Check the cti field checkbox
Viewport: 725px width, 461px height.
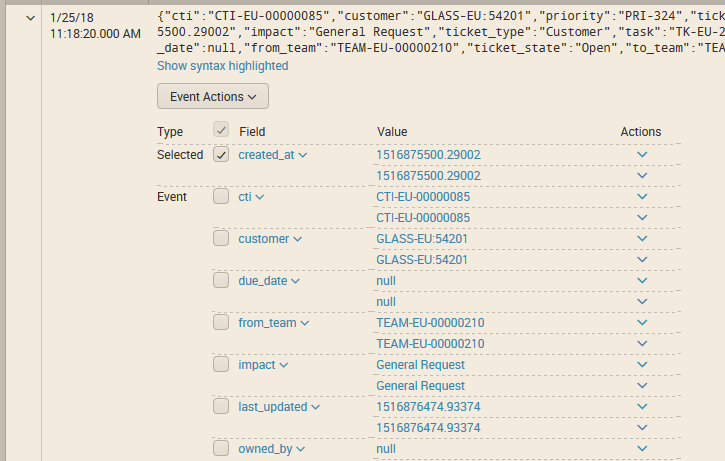coord(222,197)
